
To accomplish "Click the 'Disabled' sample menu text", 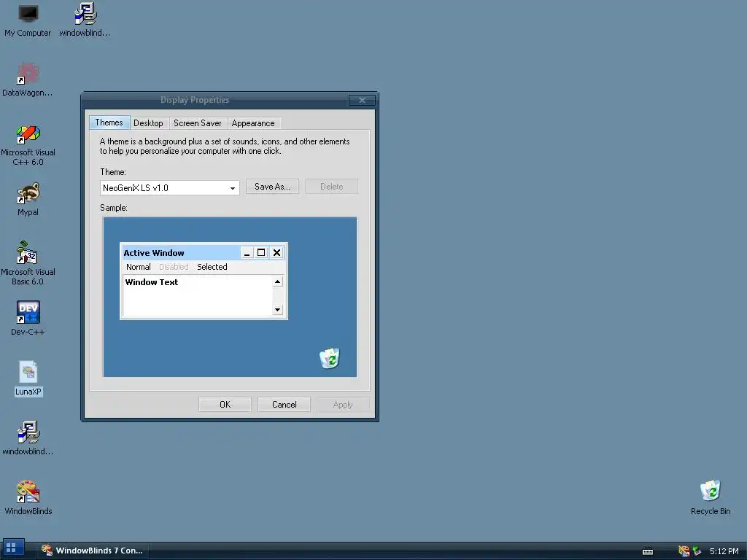I will (174, 267).
